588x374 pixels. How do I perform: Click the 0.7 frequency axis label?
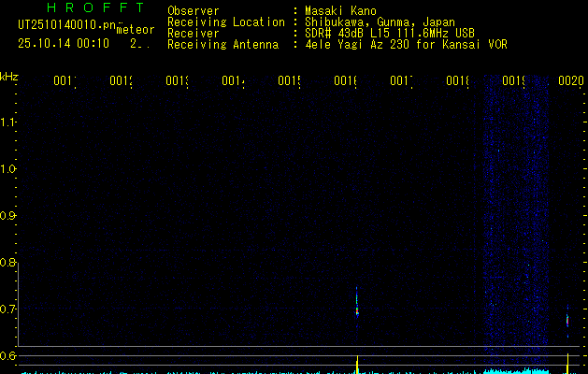(7, 309)
